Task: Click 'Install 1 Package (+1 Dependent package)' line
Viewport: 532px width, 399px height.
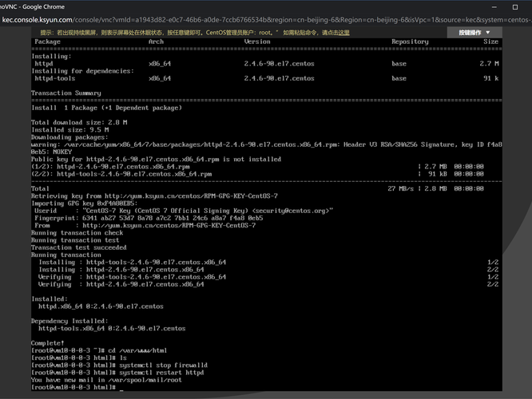Action: coord(106,108)
